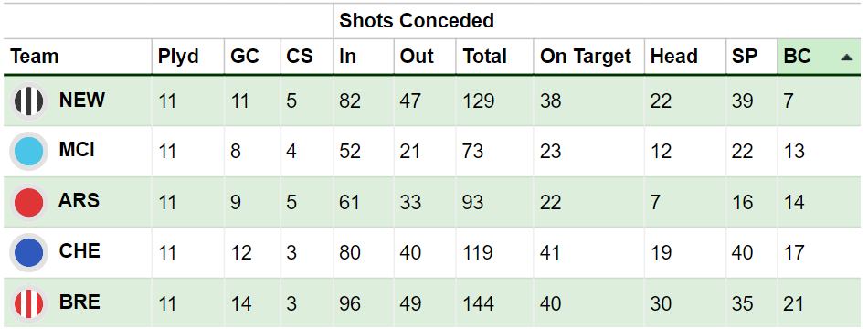Click the Arsenal red team badge

point(29,202)
